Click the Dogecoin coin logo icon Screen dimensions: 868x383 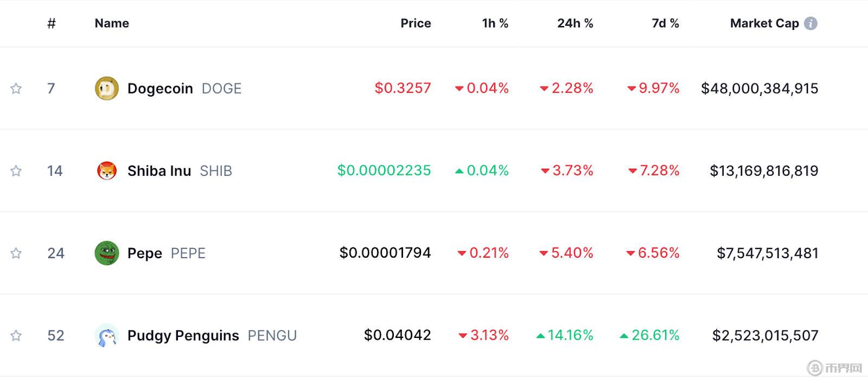(106, 88)
